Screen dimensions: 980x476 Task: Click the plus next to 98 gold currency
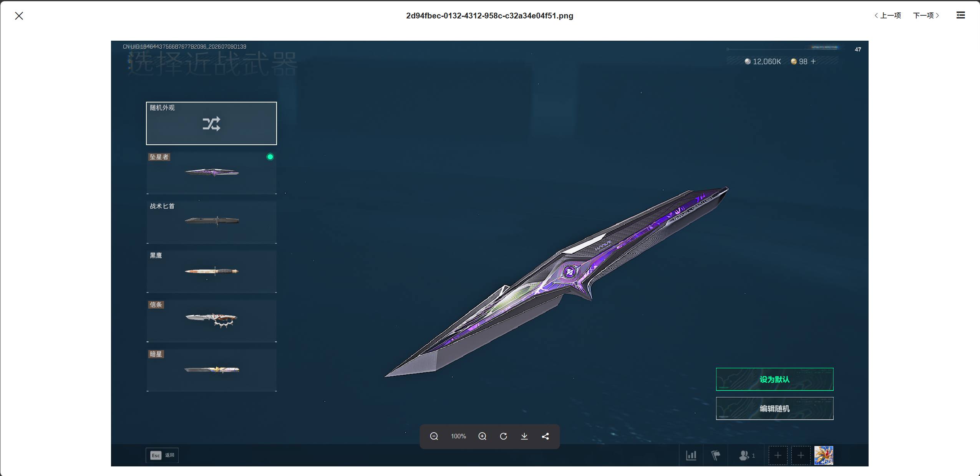tap(813, 61)
